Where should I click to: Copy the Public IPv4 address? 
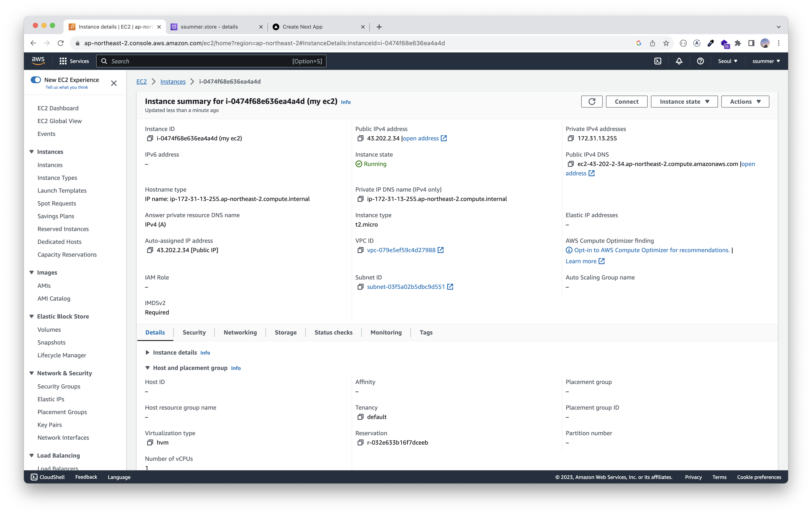click(360, 138)
